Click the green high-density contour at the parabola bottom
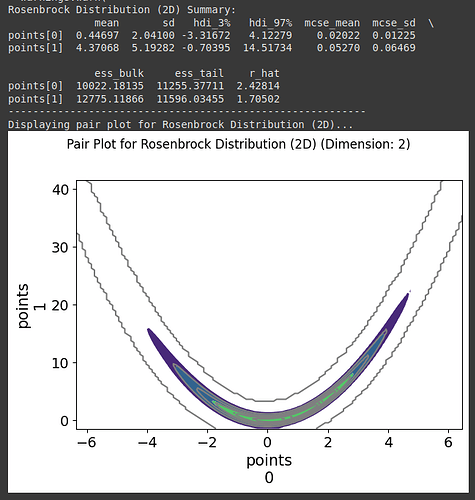The width and height of the screenshot is (475, 500). pyautogui.click(x=269, y=419)
